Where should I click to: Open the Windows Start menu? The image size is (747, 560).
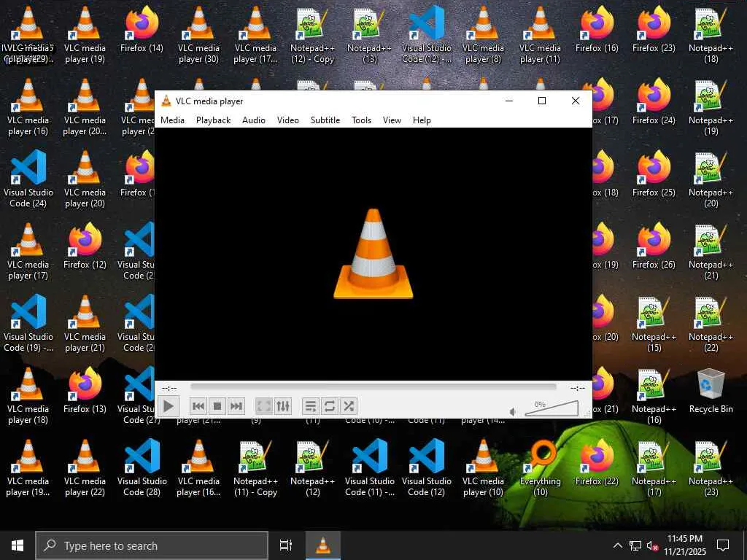coord(18,545)
